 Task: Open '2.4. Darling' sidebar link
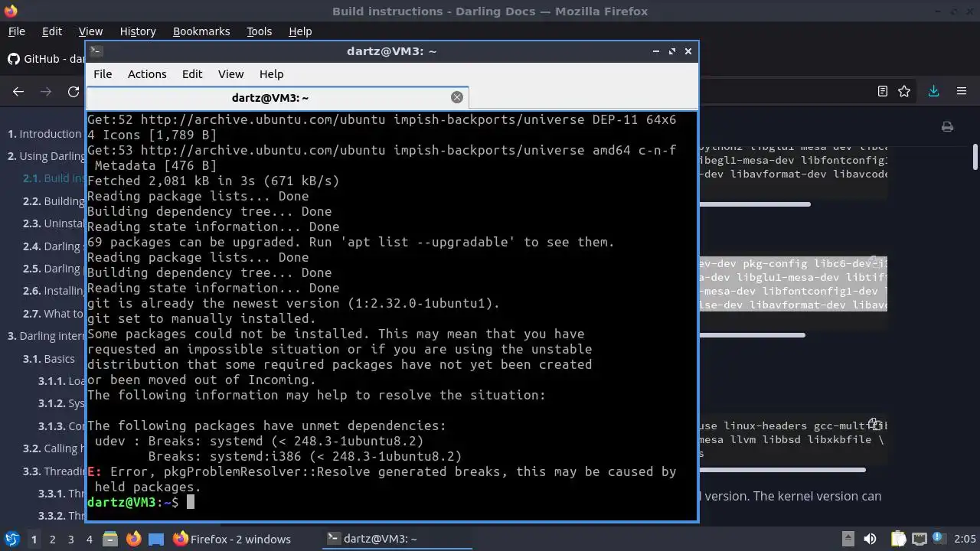pos(52,246)
